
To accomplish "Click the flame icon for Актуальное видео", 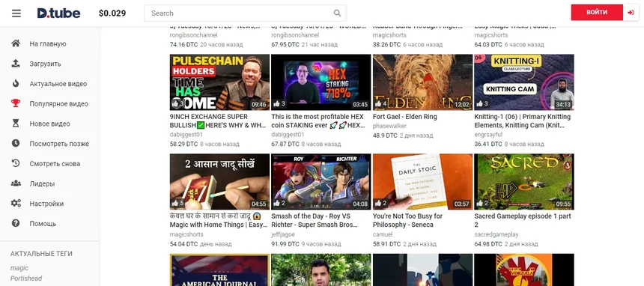I will click(16, 83).
